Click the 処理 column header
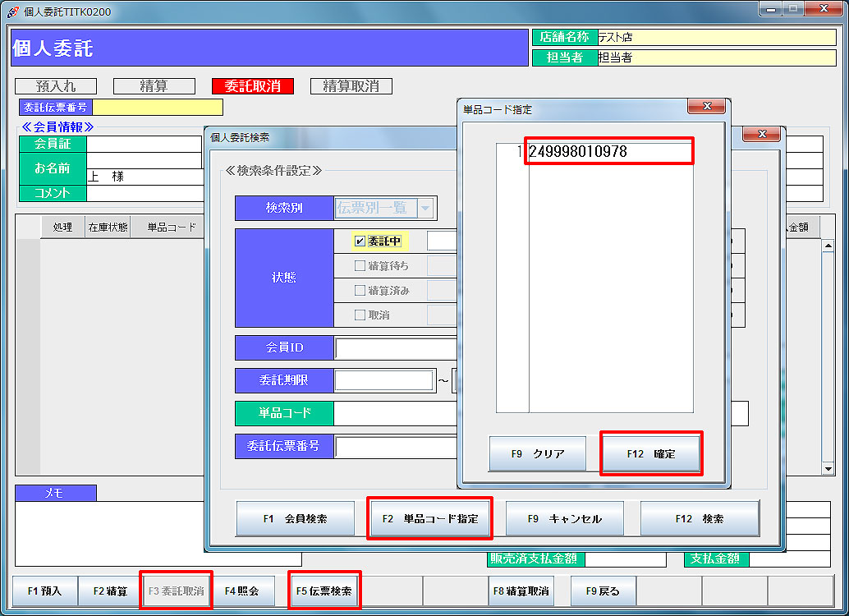Image resolution: width=849 pixels, height=616 pixels. click(x=62, y=227)
